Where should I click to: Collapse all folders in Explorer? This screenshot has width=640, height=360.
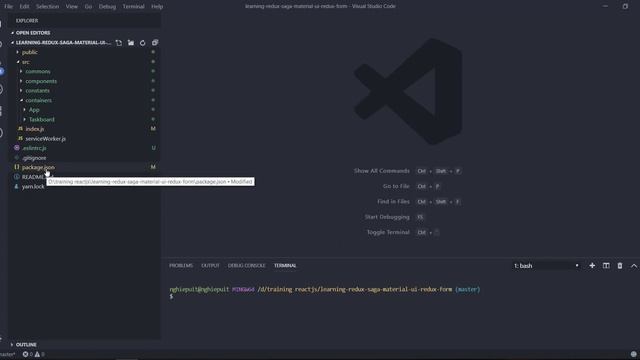coord(155,43)
